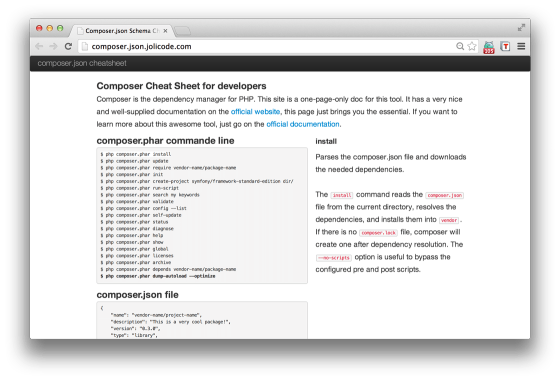560x380 pixels.
Task: Click the zoom magnifier icon in address bar
Action: (x=460, y=46)
